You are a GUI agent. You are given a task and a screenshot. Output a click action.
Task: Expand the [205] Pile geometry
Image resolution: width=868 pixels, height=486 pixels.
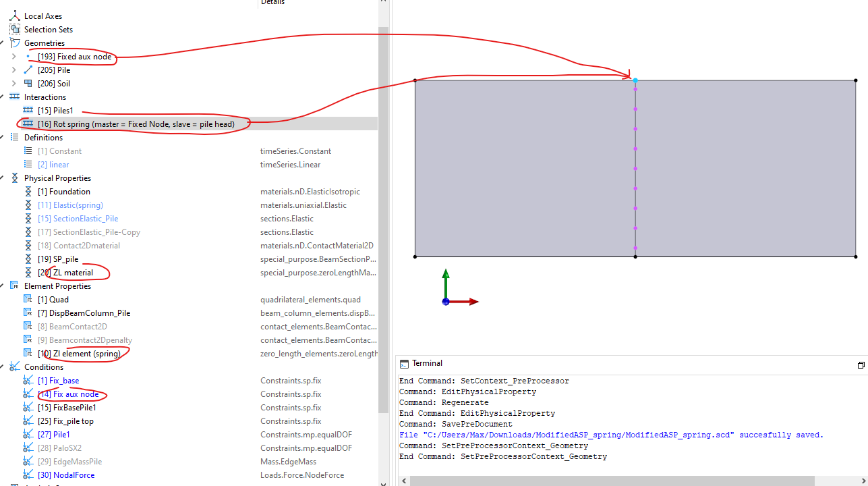click(13, 70)
